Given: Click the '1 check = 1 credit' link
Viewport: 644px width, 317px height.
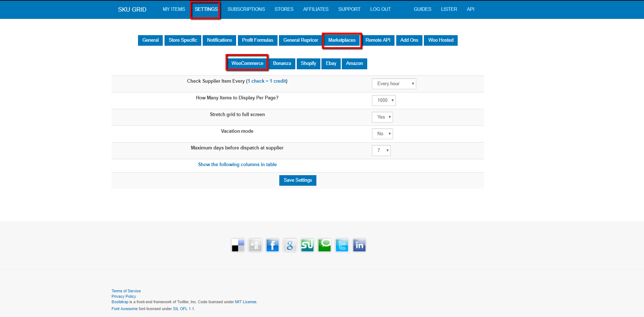Looking at the screenshot, I should point(267,81).
